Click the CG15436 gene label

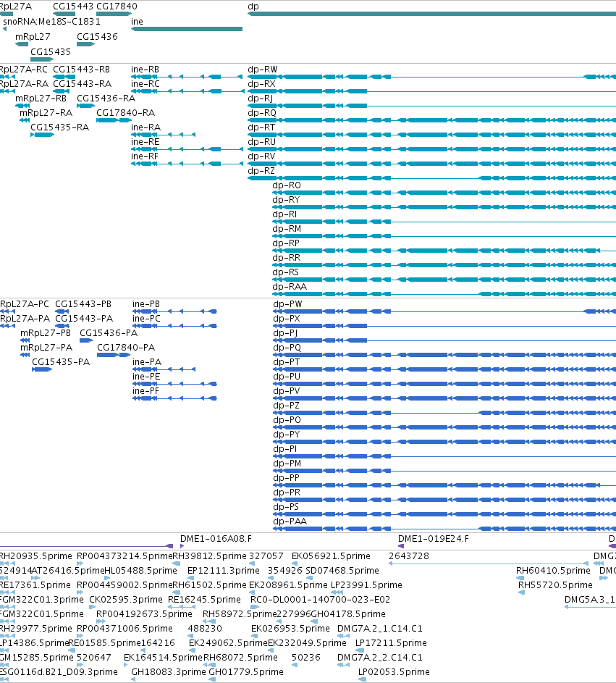[97, 37]
